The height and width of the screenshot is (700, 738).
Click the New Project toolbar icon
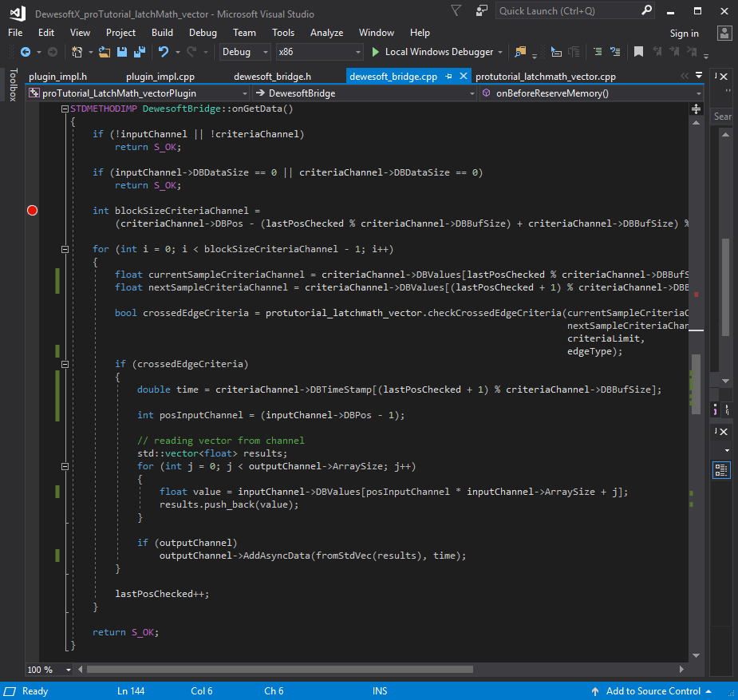point(77,52)
